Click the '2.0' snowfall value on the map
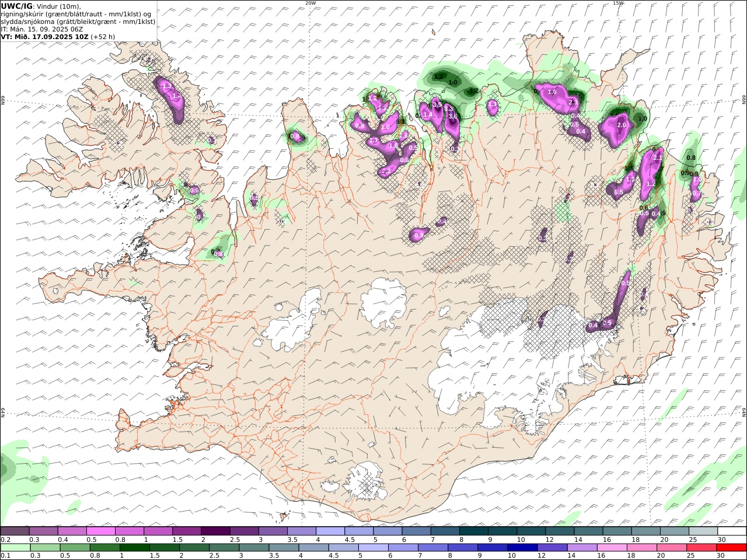 [622, 125]
